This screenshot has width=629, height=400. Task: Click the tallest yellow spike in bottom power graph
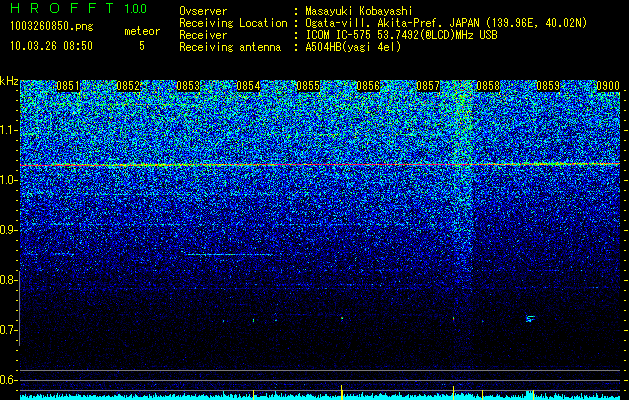[341, 392]
